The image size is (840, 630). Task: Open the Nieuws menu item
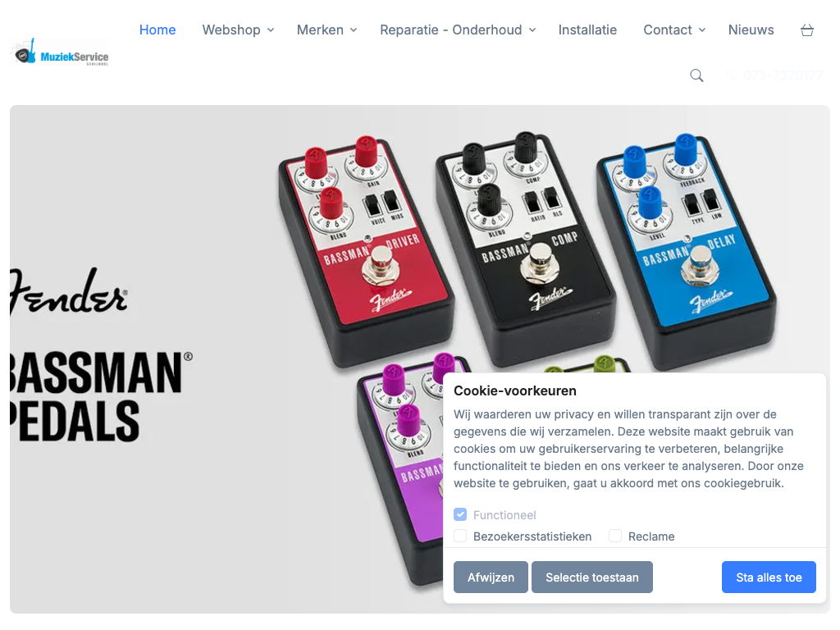click(751, 30)
